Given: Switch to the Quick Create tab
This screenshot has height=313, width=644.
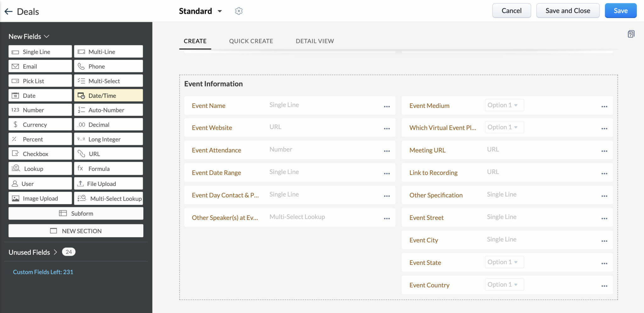Looking at the screenshot, I should (251, 41).
